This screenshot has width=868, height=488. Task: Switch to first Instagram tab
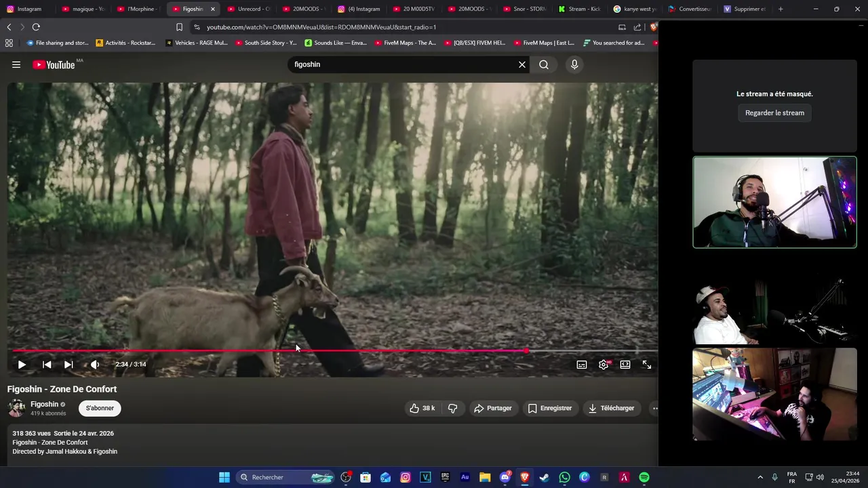pyautogui.click(x=27, y=9)
